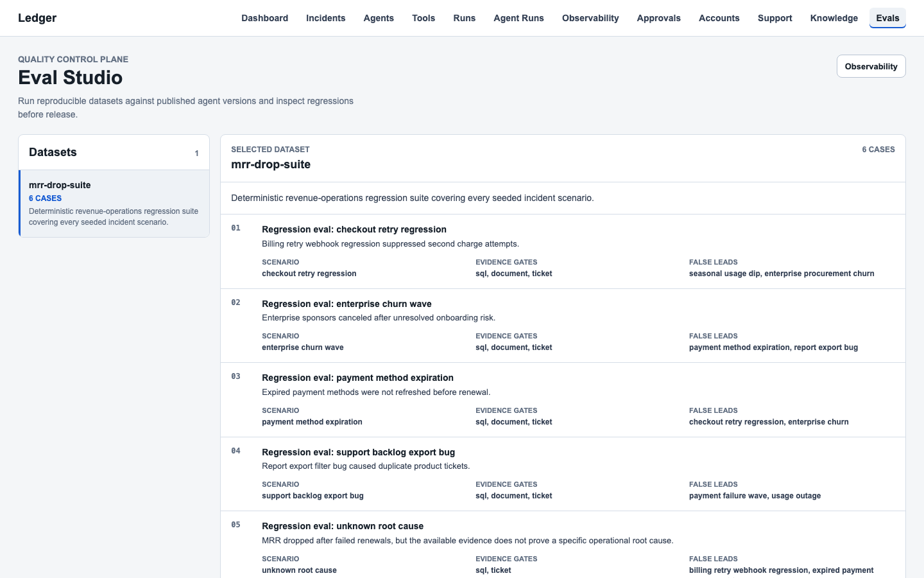
Task: Click scenario value 'enterprise churn wave'
Action: coord(302,347)
